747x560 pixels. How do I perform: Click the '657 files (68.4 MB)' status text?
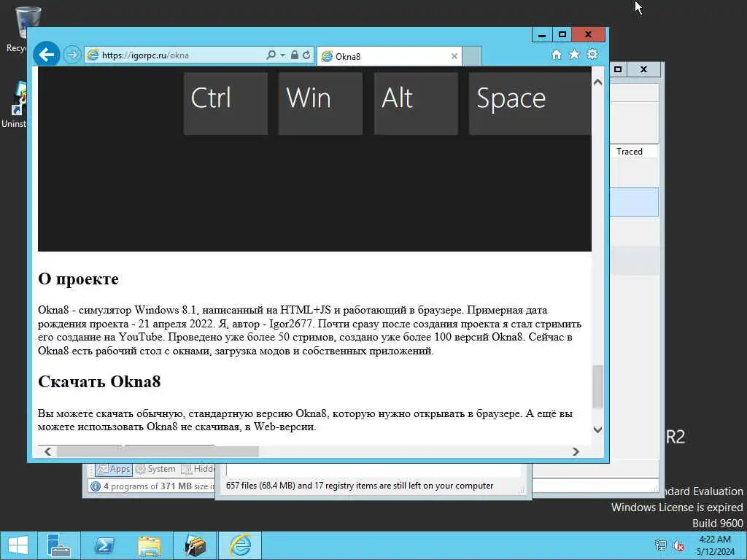(x=360, y=486)
